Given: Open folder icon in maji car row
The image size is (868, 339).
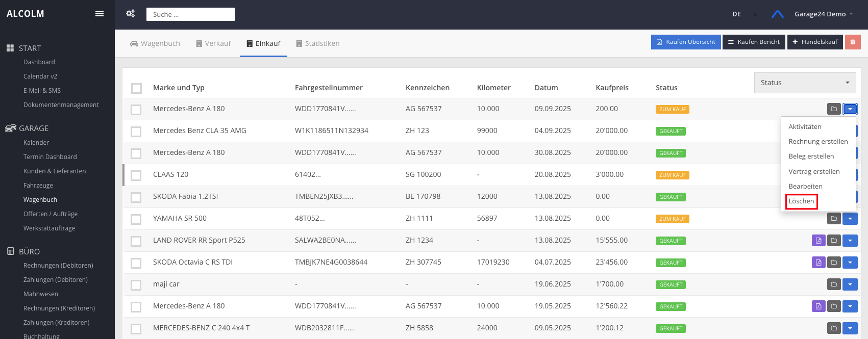Looking at the screenshot, I should 833,284.
